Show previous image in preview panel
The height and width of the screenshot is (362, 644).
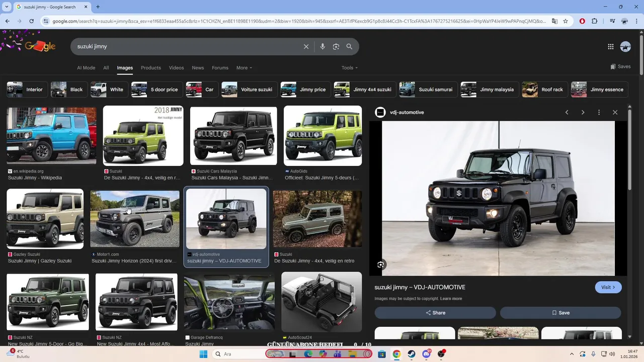(567, 112)
